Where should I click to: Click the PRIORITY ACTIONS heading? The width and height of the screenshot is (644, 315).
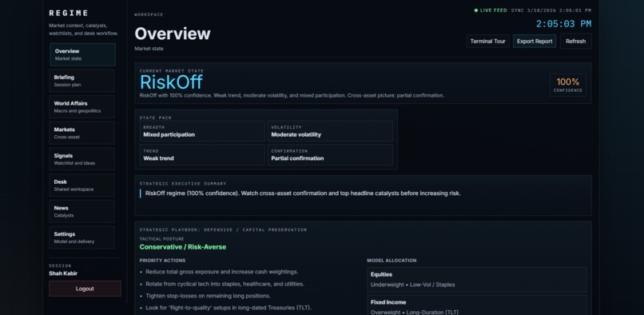(x=162, y=261)
